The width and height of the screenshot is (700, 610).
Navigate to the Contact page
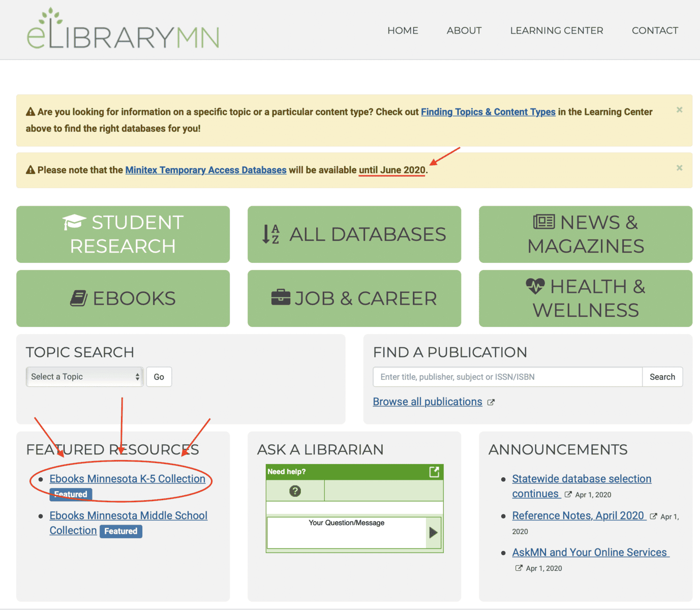click(x=655, y=30)
